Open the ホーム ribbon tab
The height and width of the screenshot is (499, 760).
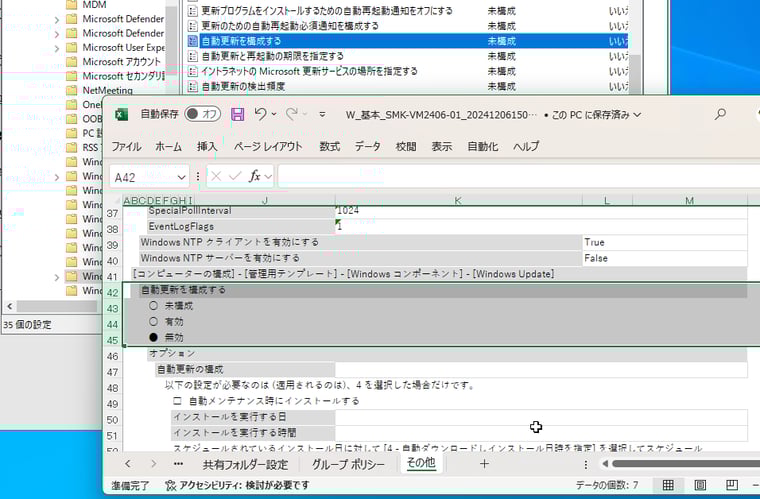pos(169,146)
